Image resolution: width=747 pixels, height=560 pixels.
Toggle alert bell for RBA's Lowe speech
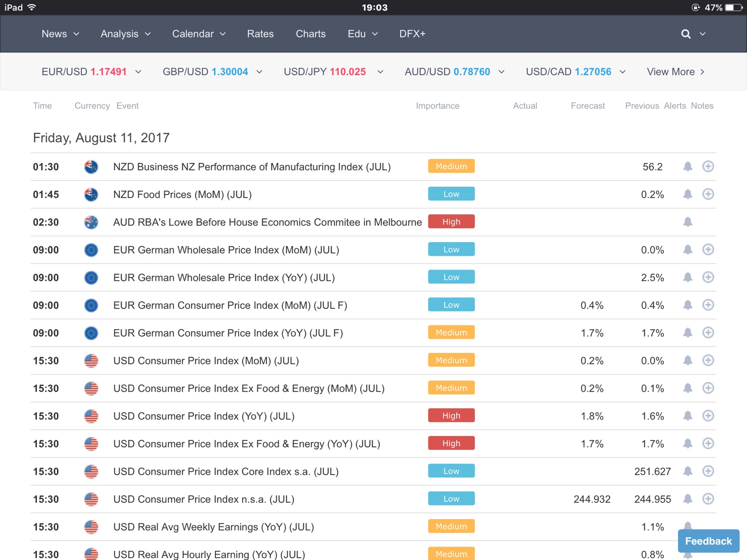pyautogui.click(x=688, y=222)
